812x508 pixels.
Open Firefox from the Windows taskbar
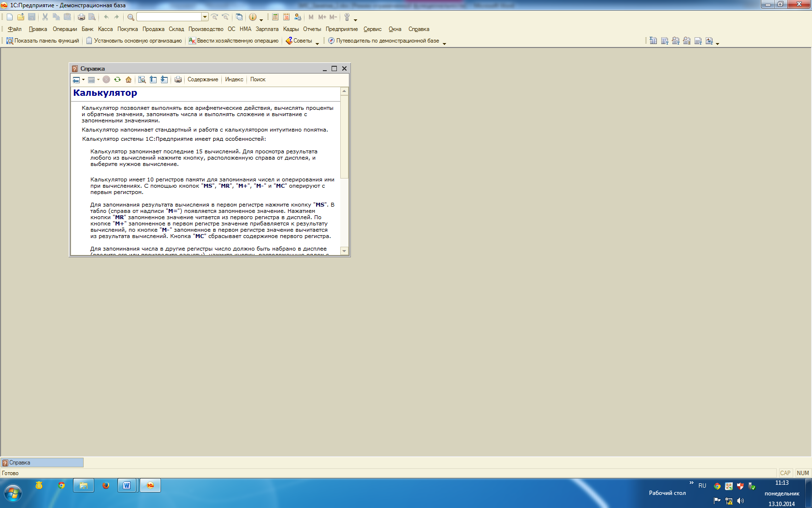(105, 485)
